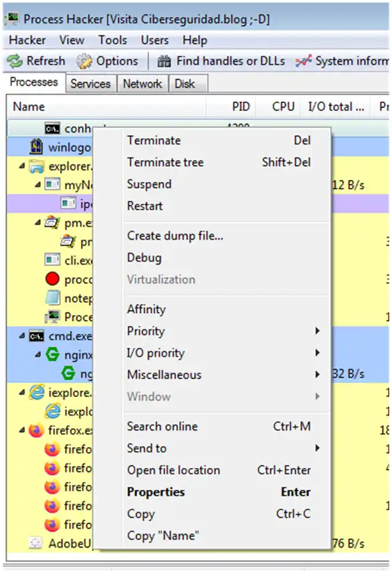Collapse the cmd.exe process tree
The width and height of the screenshot is (392, 571).
pyautogui.click(x=22, y=336)
